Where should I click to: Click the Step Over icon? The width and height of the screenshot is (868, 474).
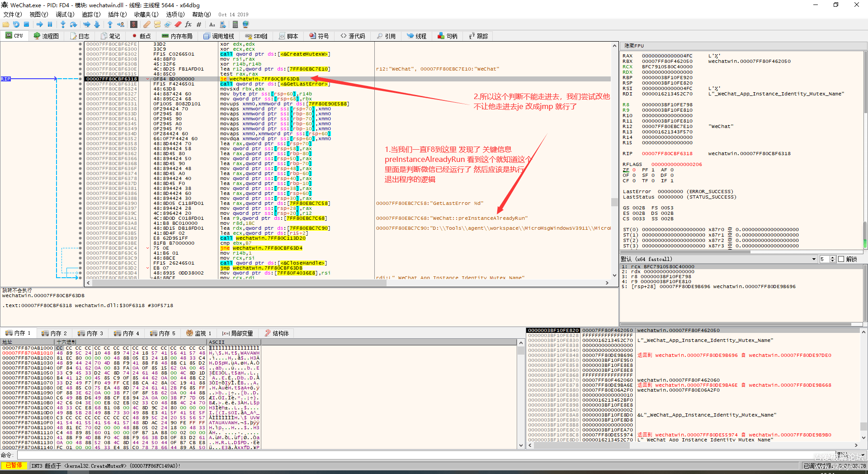click(74, 24)
